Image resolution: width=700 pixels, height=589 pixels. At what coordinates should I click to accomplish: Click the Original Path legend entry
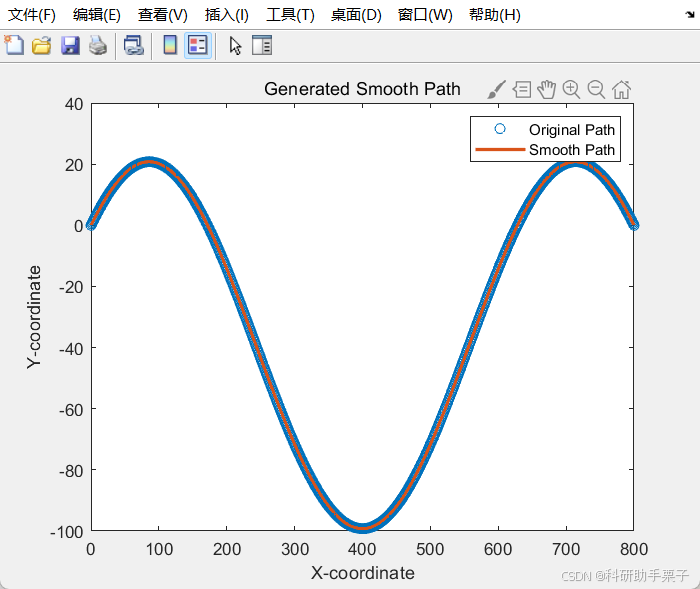(572, 130)
